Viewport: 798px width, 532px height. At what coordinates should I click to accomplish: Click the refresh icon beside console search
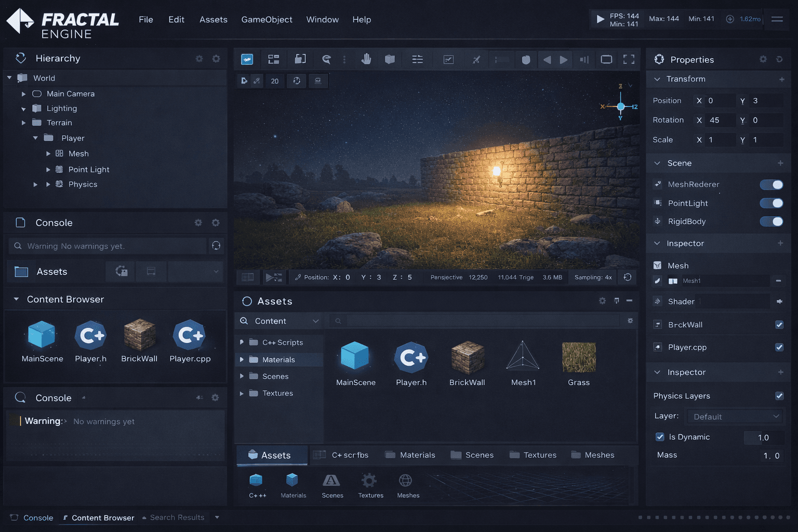point(216,246)
